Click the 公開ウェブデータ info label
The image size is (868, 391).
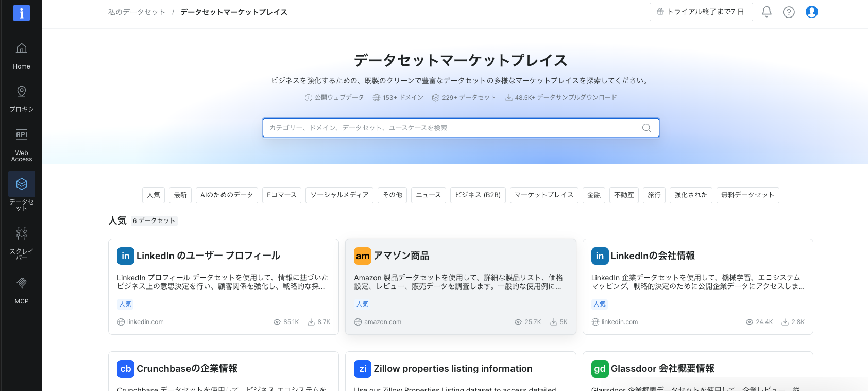click(334, 98)
